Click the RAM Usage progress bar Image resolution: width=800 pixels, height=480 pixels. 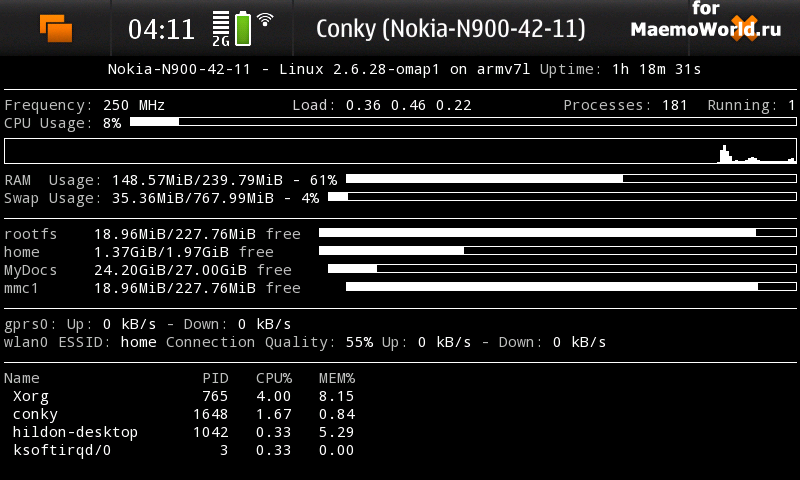571,179
